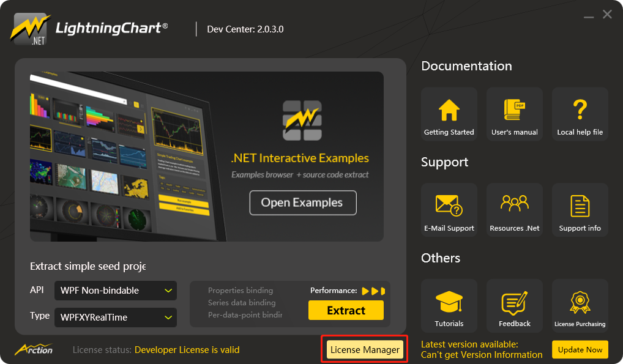The height and width of the screenshot is (364, 623).
Task: Click the Update Now button
Action: click(x=580, y=350)
